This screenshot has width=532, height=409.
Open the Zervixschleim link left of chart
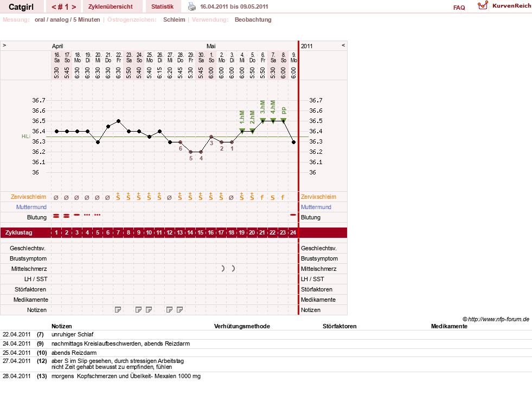[29, 197]
